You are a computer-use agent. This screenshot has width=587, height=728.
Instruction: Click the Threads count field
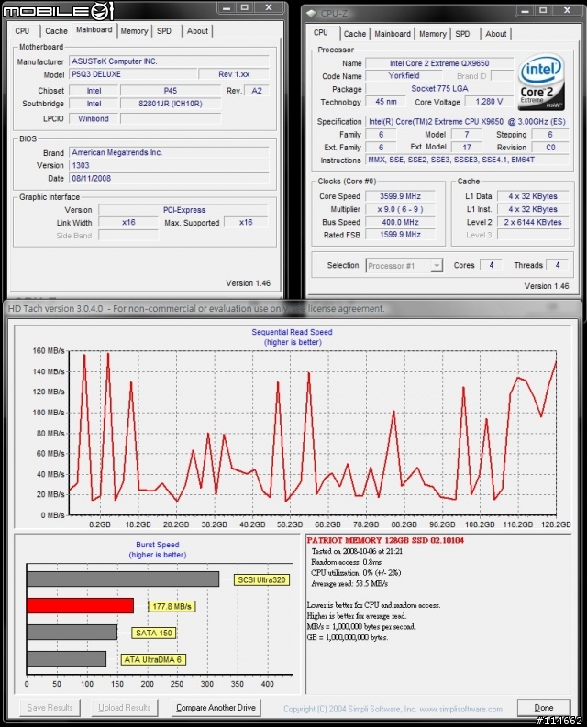tap(558, 265)
